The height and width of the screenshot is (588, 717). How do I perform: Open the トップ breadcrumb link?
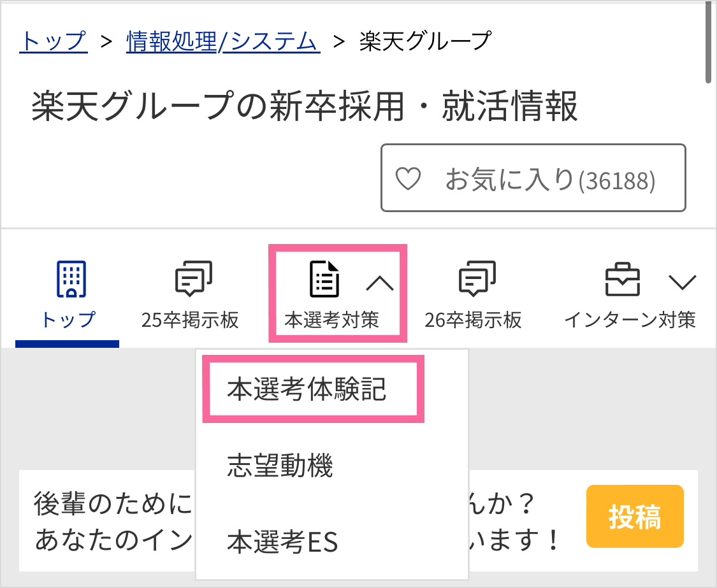(54, 41)
